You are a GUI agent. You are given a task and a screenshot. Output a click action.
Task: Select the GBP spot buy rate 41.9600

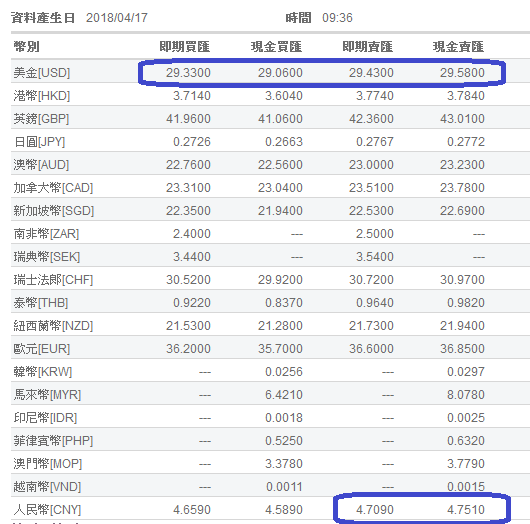tap(188, 119)
